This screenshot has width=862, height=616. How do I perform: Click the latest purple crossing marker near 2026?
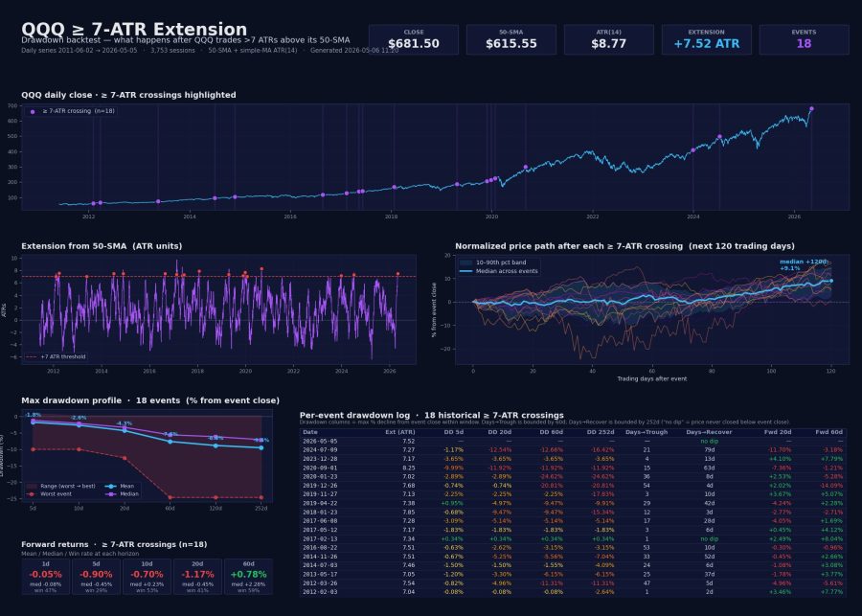(811, 109)
